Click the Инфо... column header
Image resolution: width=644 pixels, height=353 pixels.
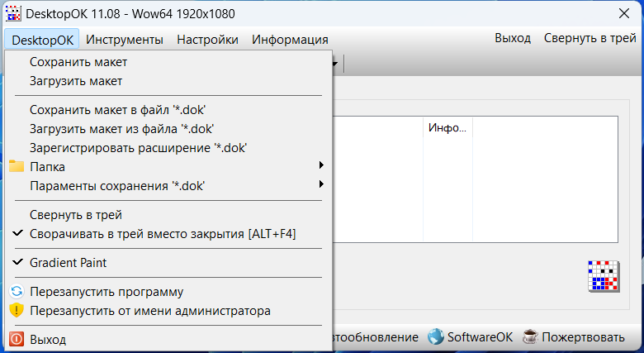pyautogui.click(x=447, y=127)
